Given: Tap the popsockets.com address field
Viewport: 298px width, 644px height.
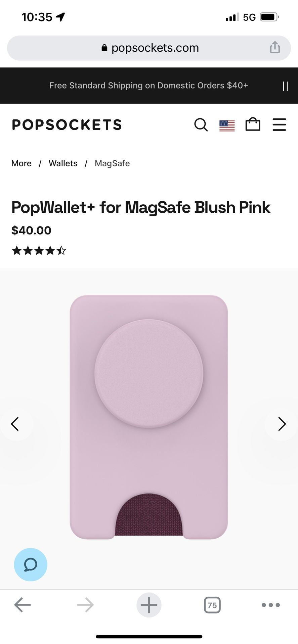Looking at the screenshot, I should (149, 48).
